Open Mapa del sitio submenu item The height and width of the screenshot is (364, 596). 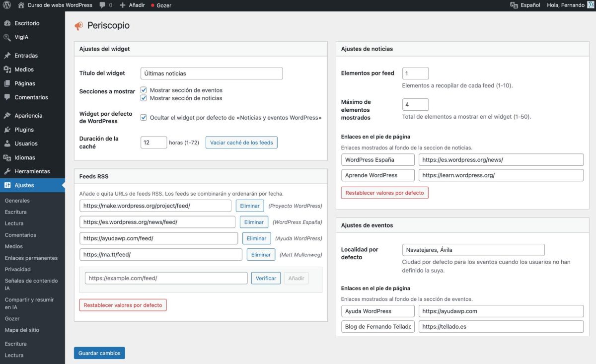coord(22,330)
